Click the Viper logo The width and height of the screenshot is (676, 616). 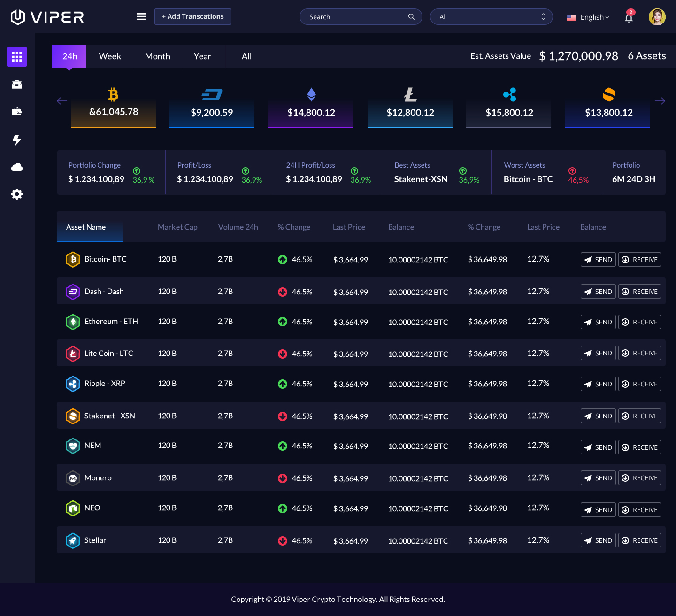point(47,17)
